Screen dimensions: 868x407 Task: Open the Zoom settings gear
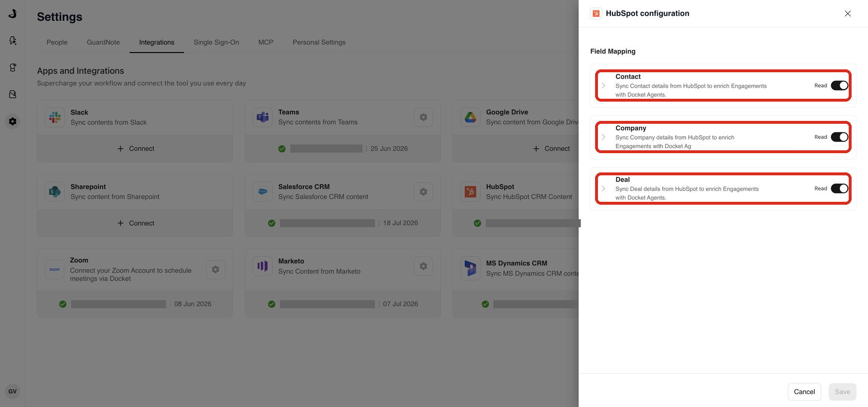(x=216, y=269)
